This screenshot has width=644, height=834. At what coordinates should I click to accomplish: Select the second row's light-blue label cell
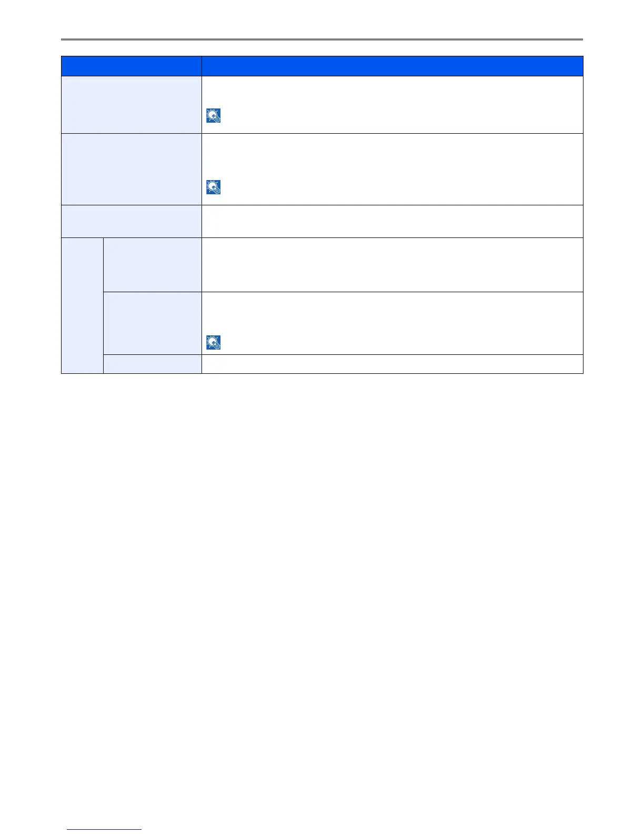tap(132, 170)
